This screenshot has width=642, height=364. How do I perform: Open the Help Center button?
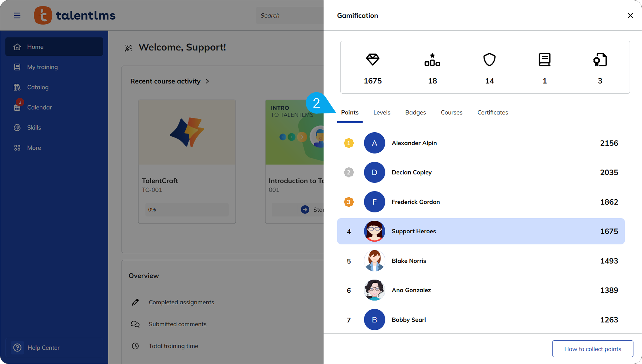(x=54, y=348)
